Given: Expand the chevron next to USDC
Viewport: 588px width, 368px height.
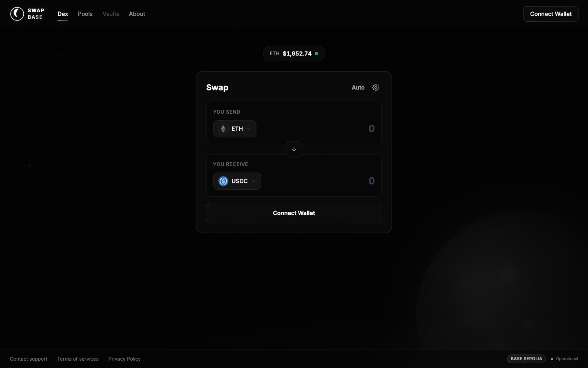Looking at the screenshot, I should [x=254, y=181].
